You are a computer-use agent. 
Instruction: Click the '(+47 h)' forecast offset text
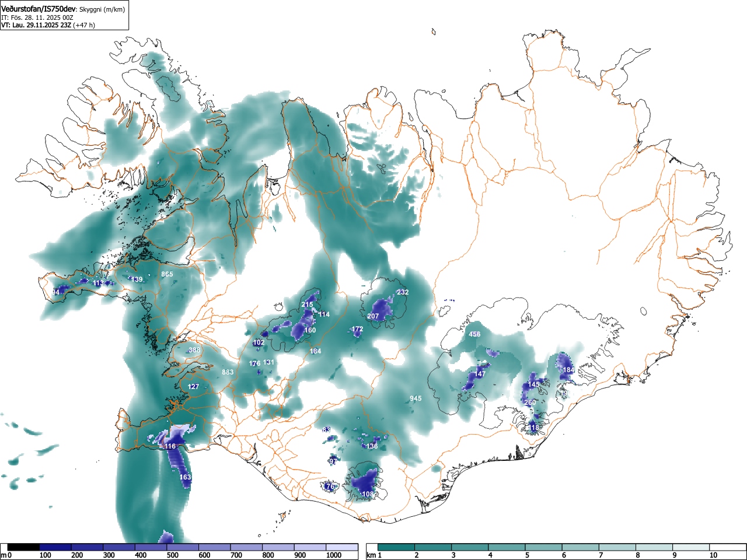pos(84,25)
